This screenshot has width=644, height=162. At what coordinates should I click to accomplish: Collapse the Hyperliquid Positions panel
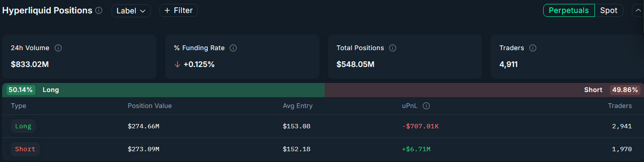click(638, 10)
